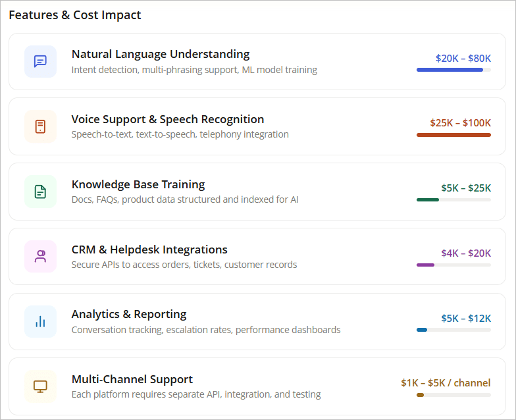
Task: Select the CRM & Helpdesk Integrations heading
Action: click(149, 249)
